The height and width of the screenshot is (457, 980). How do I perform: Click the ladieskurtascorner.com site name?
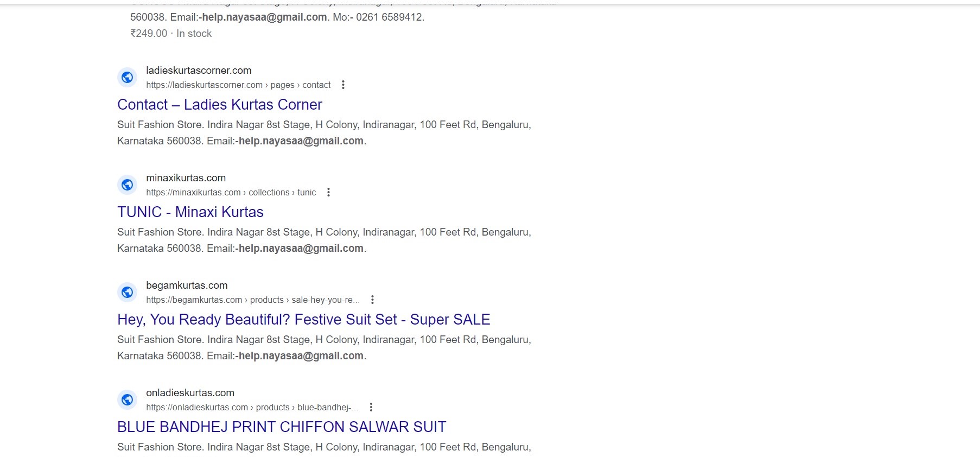[199, 70]
